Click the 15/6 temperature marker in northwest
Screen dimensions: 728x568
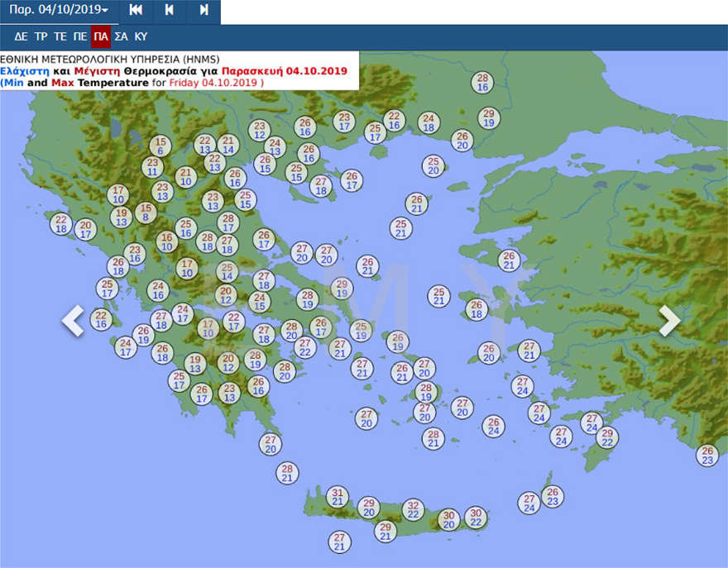click(x=160, y=146)
